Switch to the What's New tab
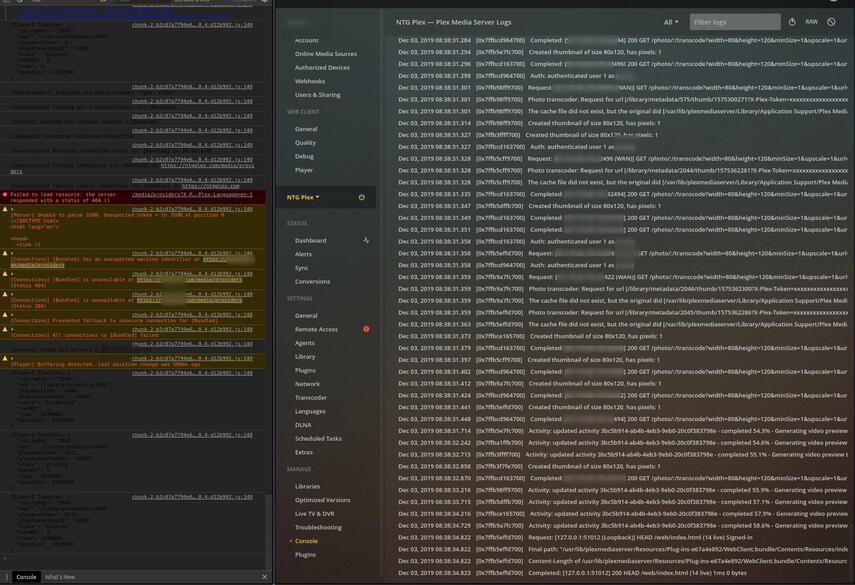855x585 pixels. [60, 577]
